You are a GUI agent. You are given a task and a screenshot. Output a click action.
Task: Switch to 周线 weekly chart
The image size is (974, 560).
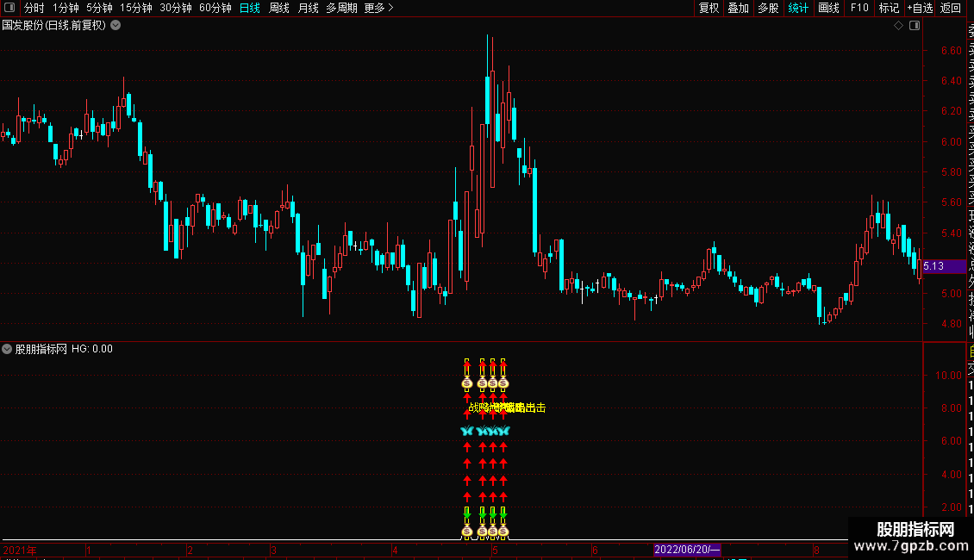click(x=279, y=8)
